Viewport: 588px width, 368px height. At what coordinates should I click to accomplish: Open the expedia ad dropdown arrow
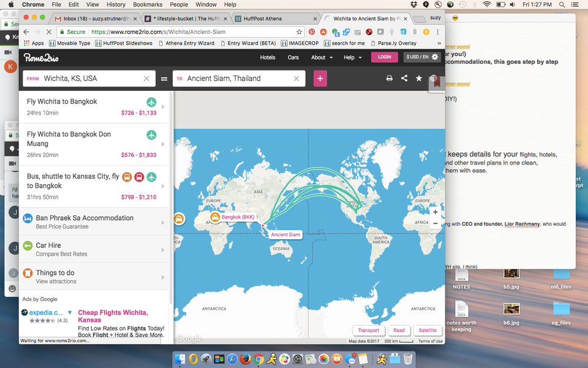coord(70,312)
